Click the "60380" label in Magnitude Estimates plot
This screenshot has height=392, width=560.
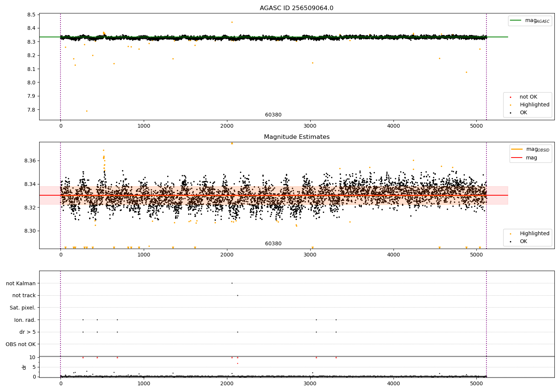point(273,244)
